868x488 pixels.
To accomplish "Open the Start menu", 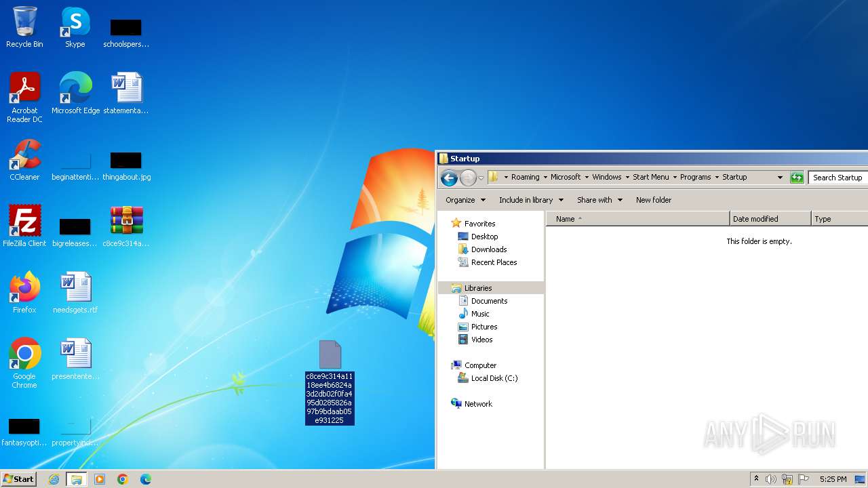I will point(18,479).
